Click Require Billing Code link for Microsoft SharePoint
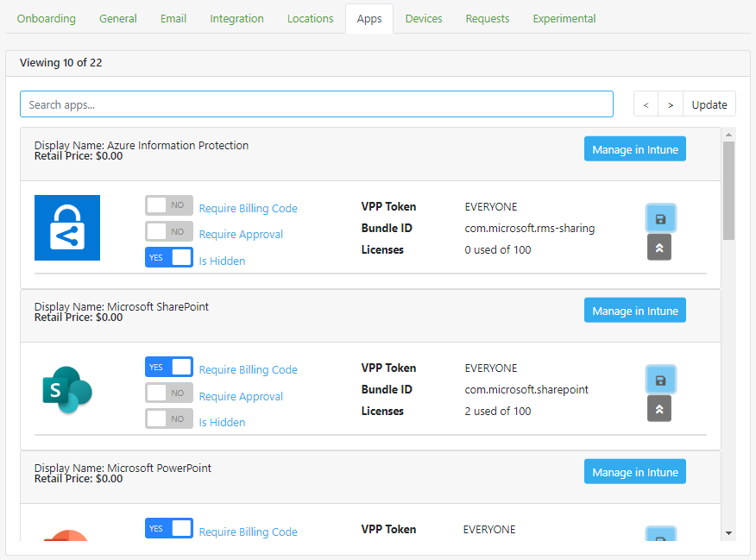Screen dimensions: 756x560 click(249, 369)
